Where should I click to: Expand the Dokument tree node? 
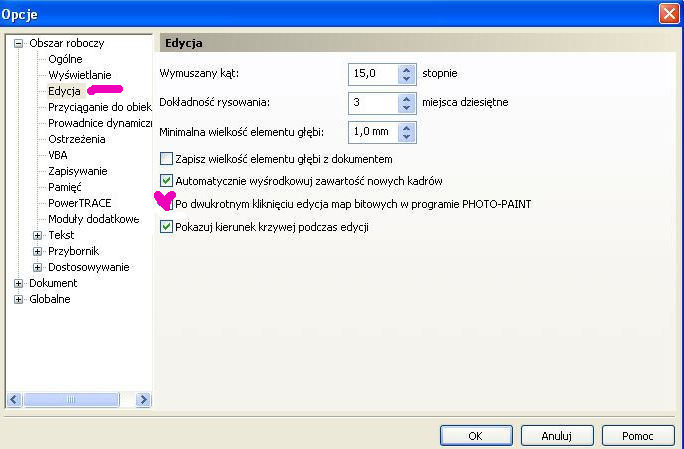(x=18, y=283)
